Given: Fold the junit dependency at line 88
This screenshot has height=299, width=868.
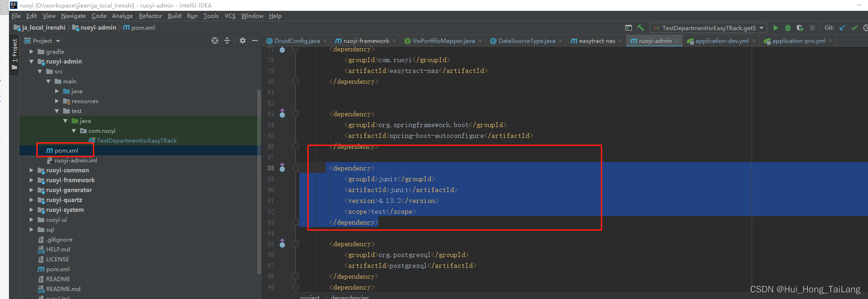Looking at the screenshot, I should [x=295, y=168].
